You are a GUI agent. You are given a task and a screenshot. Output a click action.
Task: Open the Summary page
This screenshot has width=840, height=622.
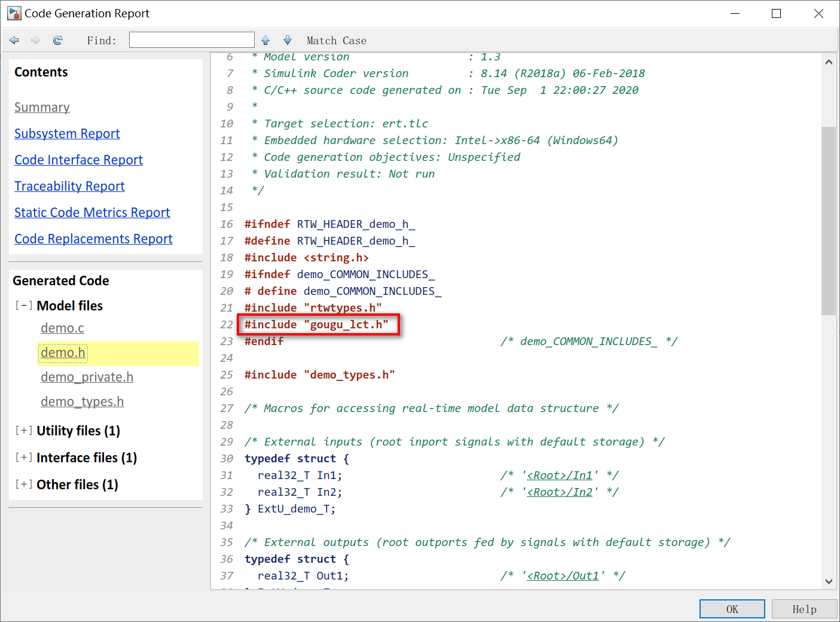coord(42,107)
